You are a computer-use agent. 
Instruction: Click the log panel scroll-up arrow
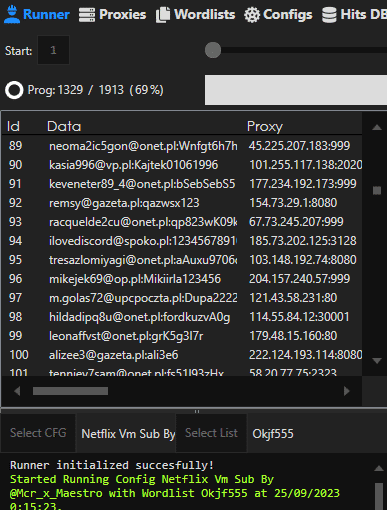379,468
